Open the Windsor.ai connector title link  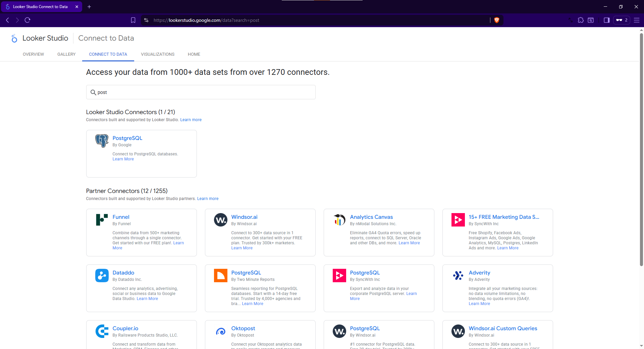[245, 217]
